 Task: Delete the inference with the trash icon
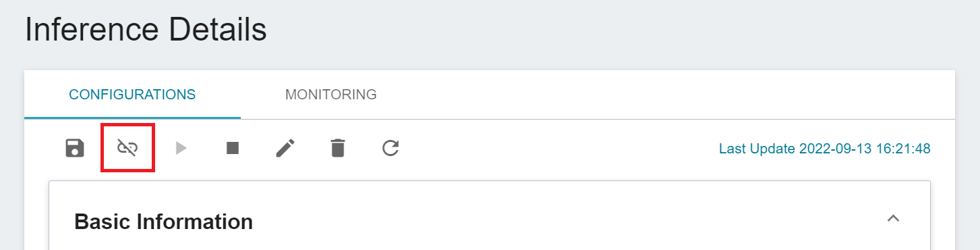point(338,148)
